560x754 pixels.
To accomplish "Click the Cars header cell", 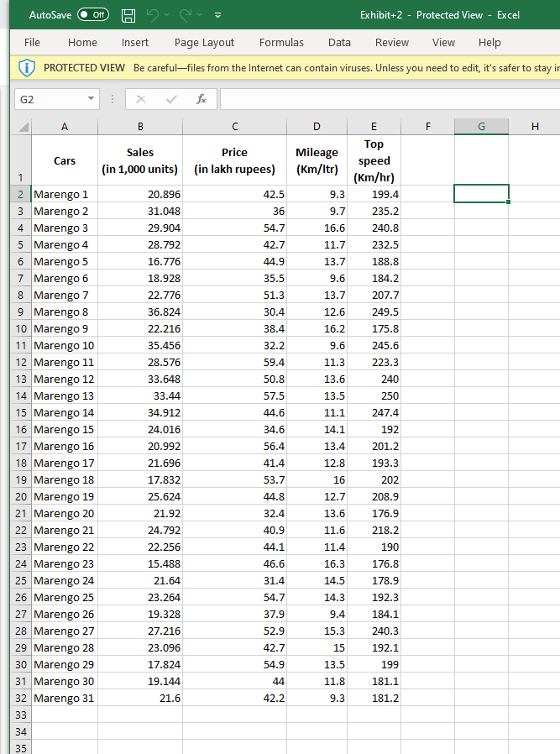I will [x=65, y=160].
